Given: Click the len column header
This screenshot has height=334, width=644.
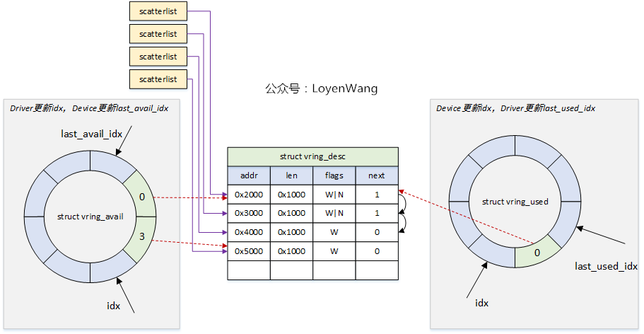Looking at the screenshot, I should 291,175.
